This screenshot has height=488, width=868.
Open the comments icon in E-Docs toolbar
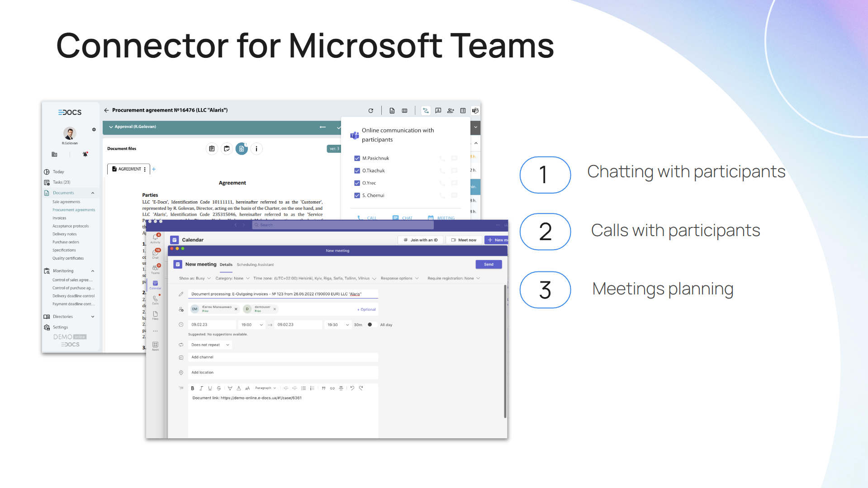438,110
